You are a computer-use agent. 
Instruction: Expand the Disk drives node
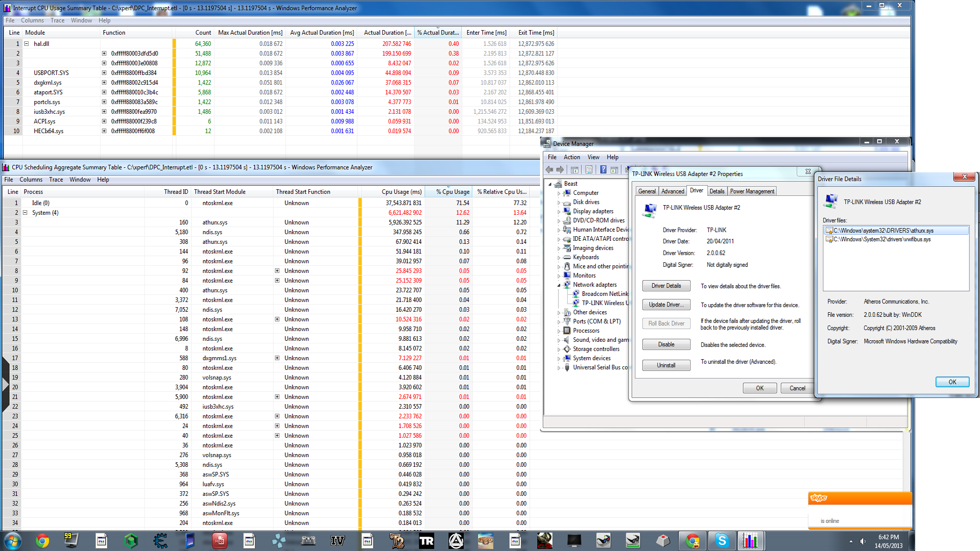(559, 203)
